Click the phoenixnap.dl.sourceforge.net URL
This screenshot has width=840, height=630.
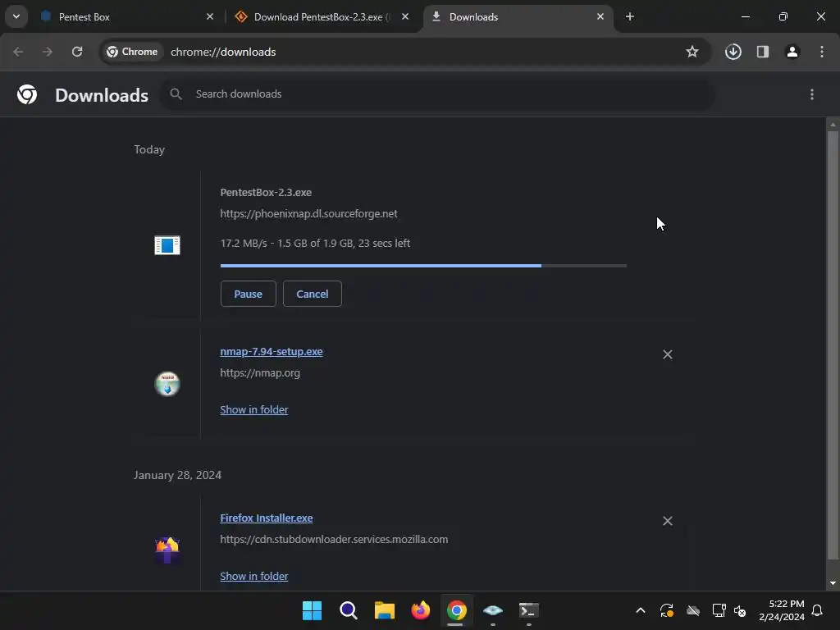click(308, 214)
